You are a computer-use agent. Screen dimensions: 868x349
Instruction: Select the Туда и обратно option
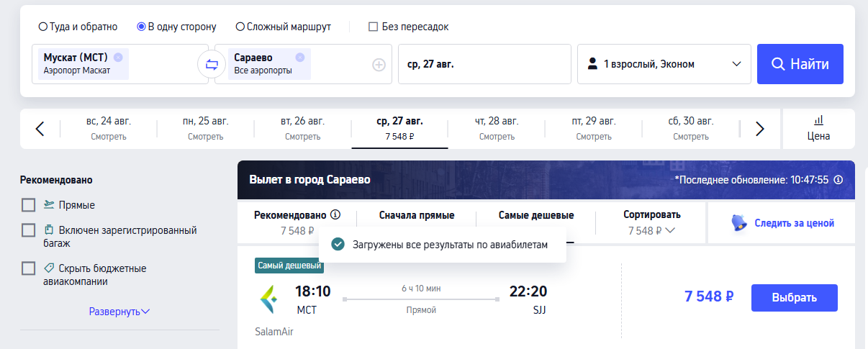78,27
